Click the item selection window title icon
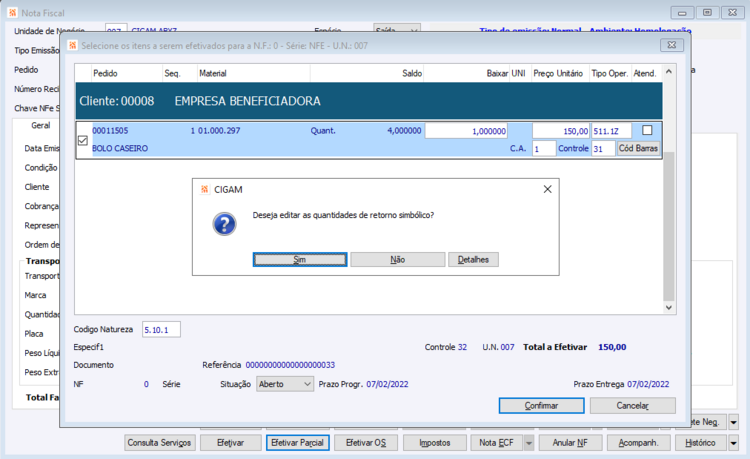The image size is (750, 459). (72, 45)
